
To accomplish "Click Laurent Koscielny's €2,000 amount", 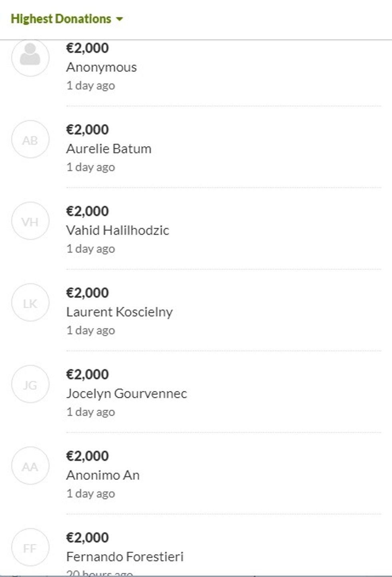I will click(x=88, y=293).
